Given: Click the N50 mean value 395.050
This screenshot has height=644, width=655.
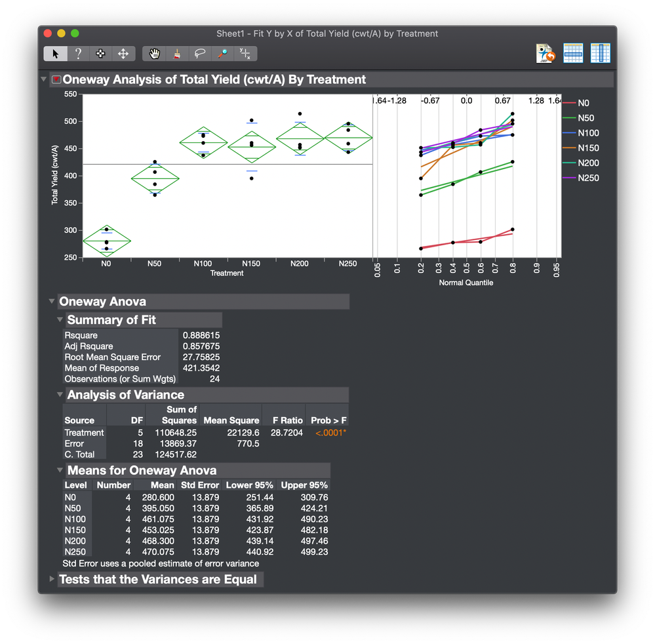Looking at the screenshot, I should coord(158,508).
